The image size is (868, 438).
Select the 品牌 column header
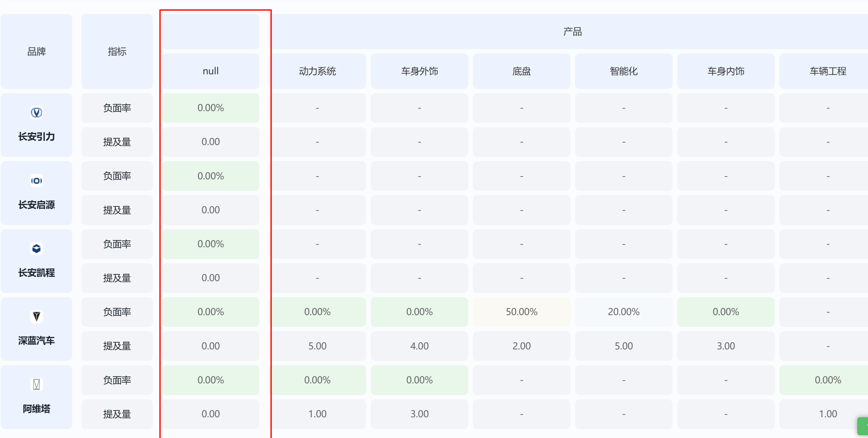pyautogui.click(x=36, y=51)
